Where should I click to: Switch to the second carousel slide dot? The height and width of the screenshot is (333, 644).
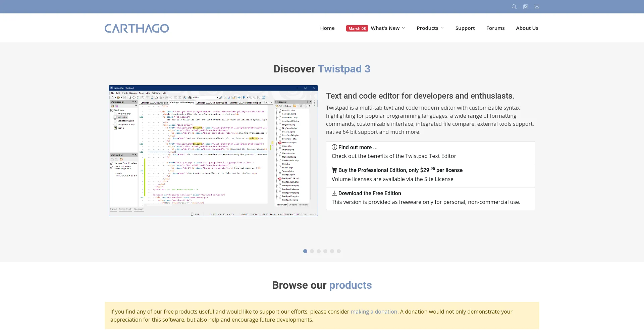click(x=312, y=251)
